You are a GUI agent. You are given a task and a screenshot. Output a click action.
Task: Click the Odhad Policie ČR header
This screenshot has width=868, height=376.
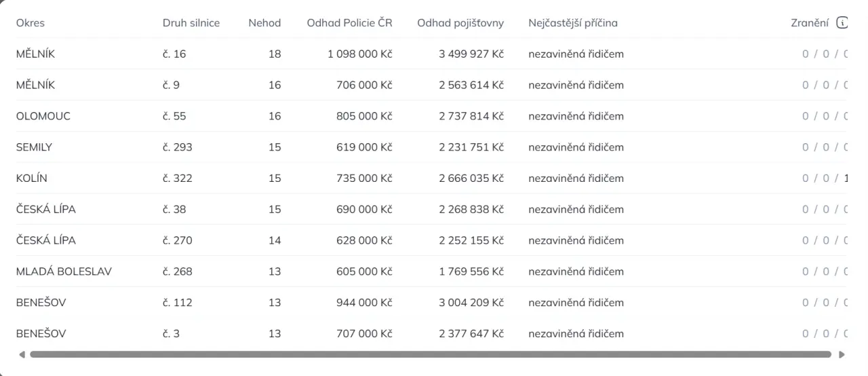tap(349, 23)
